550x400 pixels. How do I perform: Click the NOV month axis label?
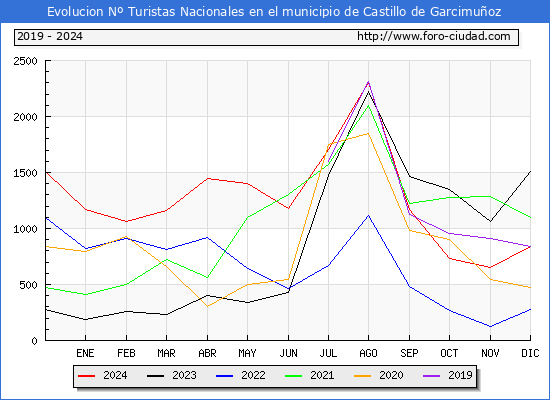click(x=490, y=353)
